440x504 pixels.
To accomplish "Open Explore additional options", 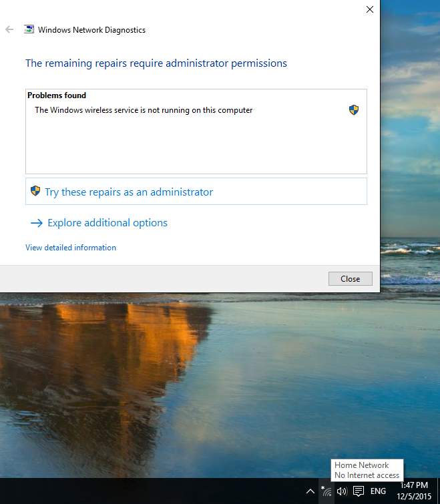I will click(107, 223).
